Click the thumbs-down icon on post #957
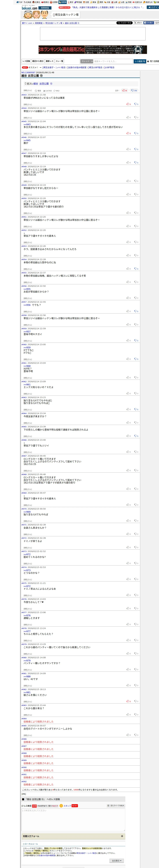This screenshot has height=868, width=159. (135, 311)
